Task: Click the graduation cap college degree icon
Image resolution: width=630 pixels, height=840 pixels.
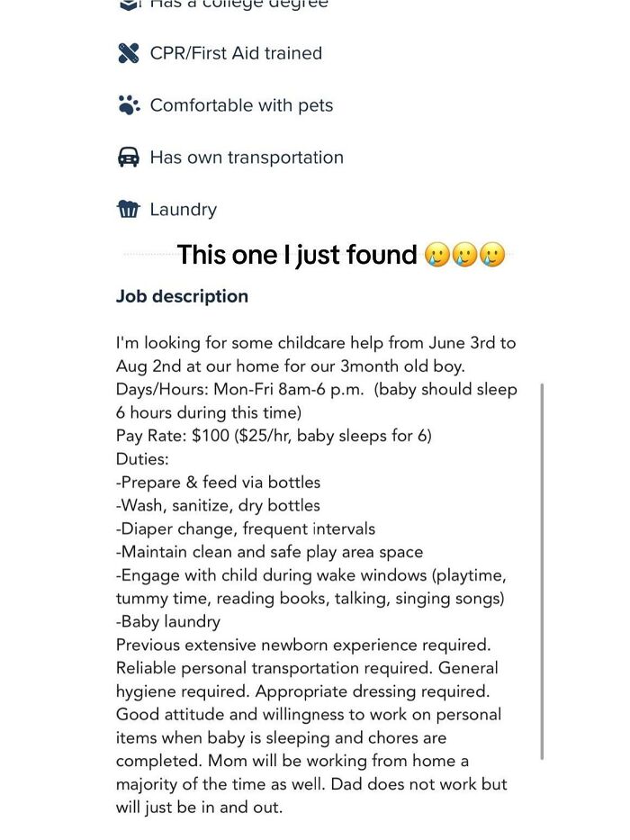Action: 129,5
